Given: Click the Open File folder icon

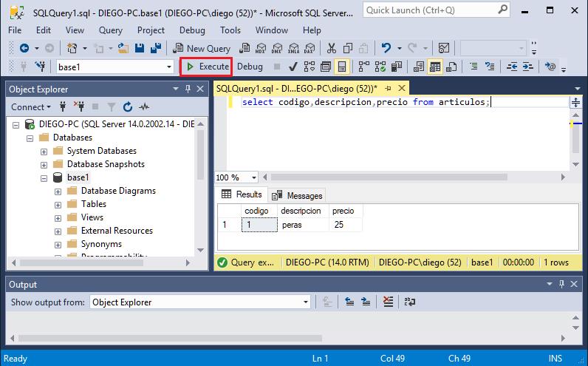Looking at the screenshot, I should pos(123,48).
